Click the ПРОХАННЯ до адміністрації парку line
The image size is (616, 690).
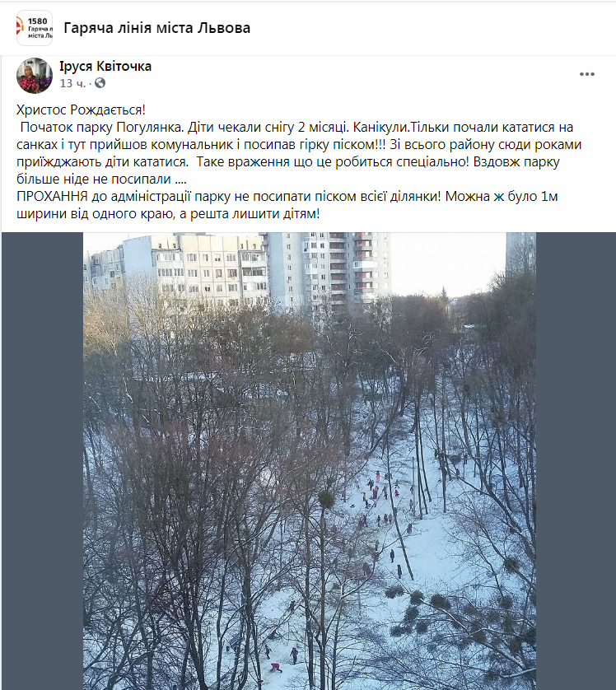click(228, 196)
